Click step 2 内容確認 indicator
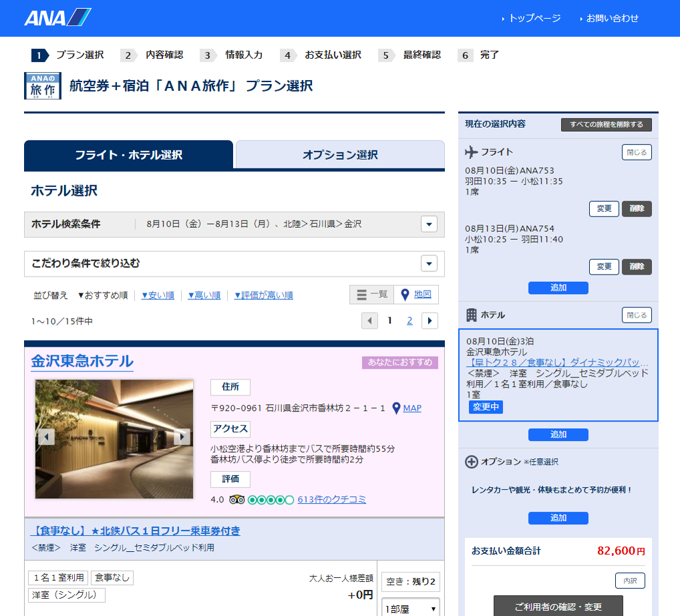This screenshot has height=616, width=680. click(152, 55)
